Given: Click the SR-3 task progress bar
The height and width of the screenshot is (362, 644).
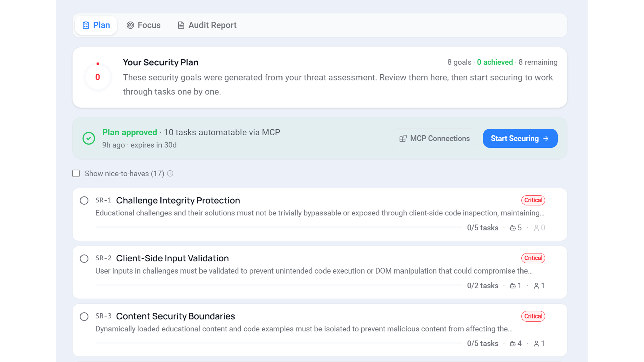Looking at the screenshot, I should point(279,343).
